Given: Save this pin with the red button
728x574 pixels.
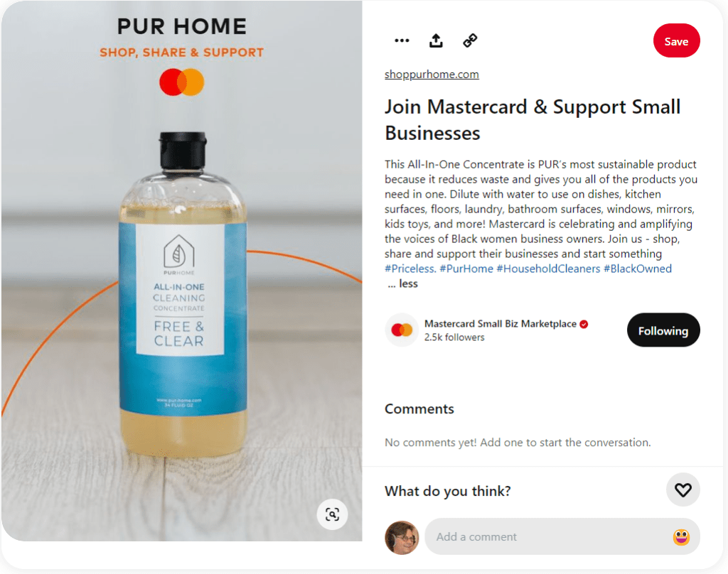Looking at the screenshot, I should (676, 41).
